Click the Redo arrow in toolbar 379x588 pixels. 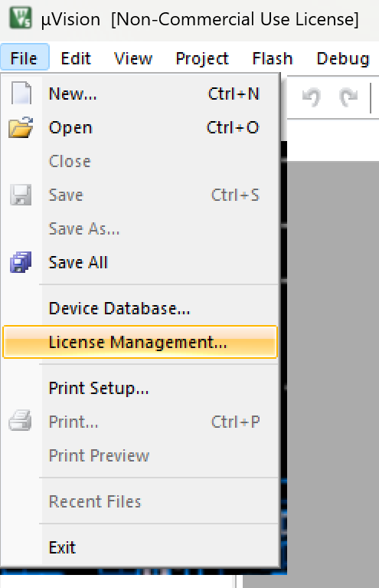tap(348, 97)
